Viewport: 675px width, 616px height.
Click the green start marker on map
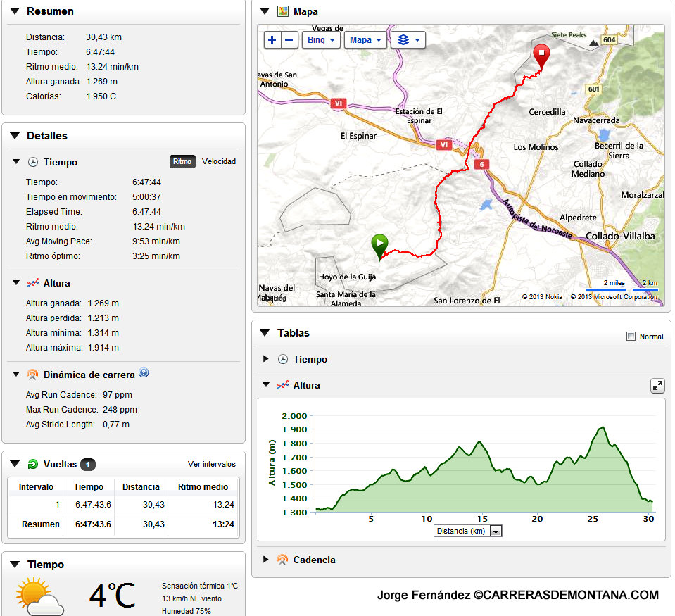click(x=379, y=245)
